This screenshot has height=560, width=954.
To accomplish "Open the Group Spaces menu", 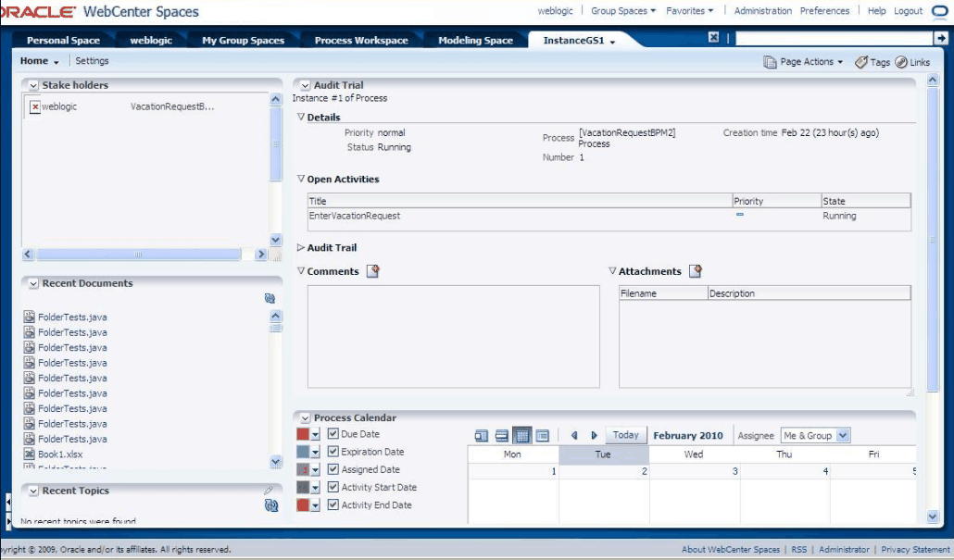I will pyautogui.click(x=623, y=11).
